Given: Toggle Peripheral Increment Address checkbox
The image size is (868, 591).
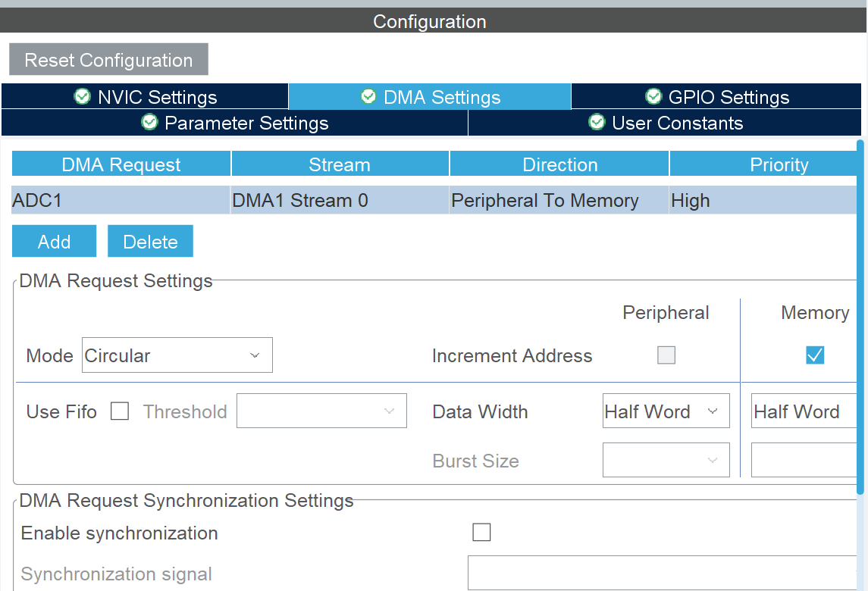Looking at the screenshot, I should tap(666, 355).
